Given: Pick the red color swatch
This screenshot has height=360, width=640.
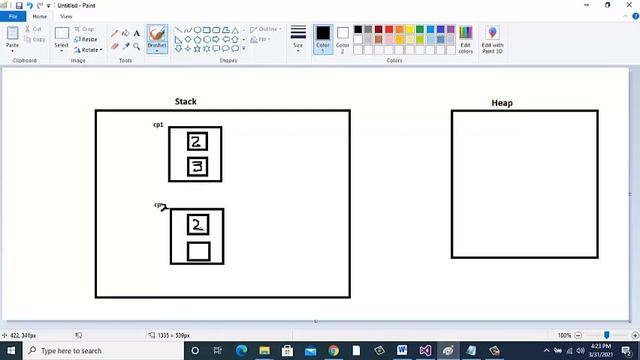Looking at the screenshot, I should pyautogui.click(x=389, y=29).
